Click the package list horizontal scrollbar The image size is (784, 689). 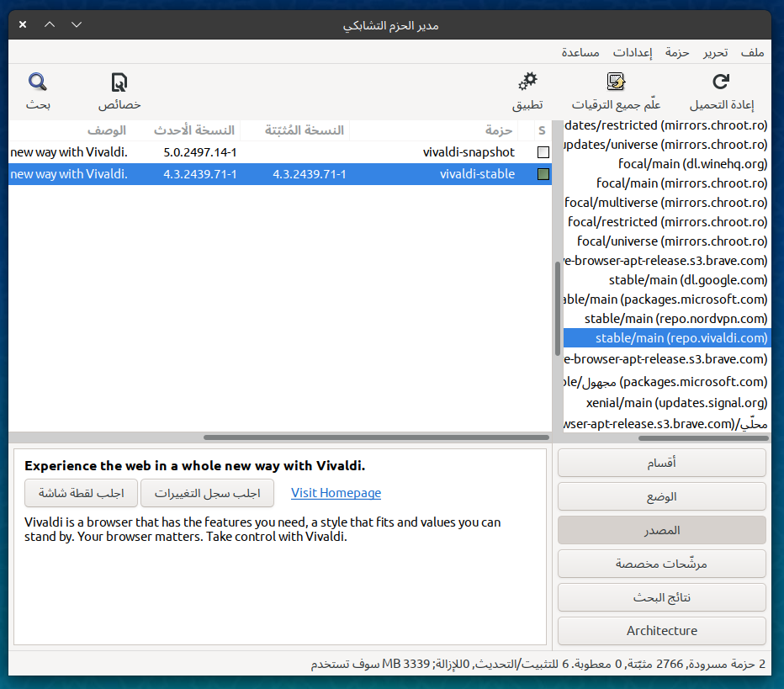pos(376,437)
